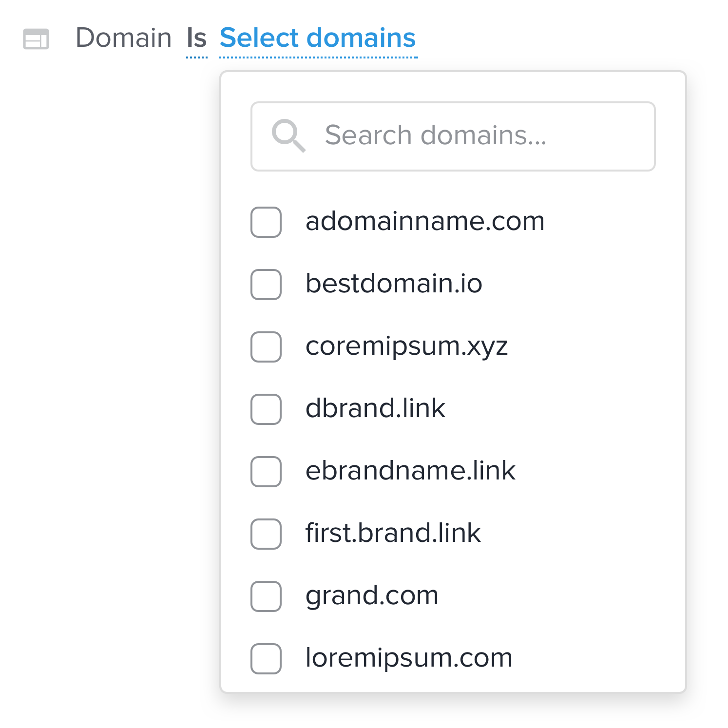
Task: Toggle the dbrand.link checkbox
Action: [x=266, y=409]
